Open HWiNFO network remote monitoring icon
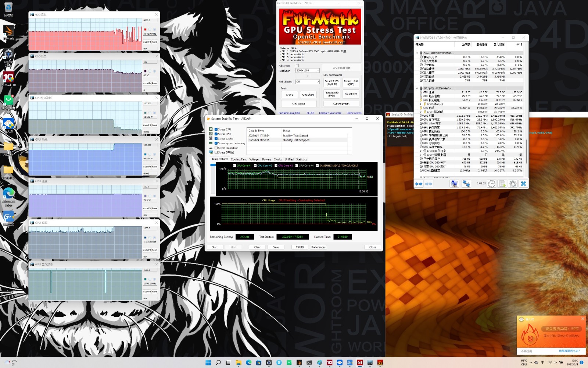This screenshot has width=588, height=368. [x=466, y=184]
